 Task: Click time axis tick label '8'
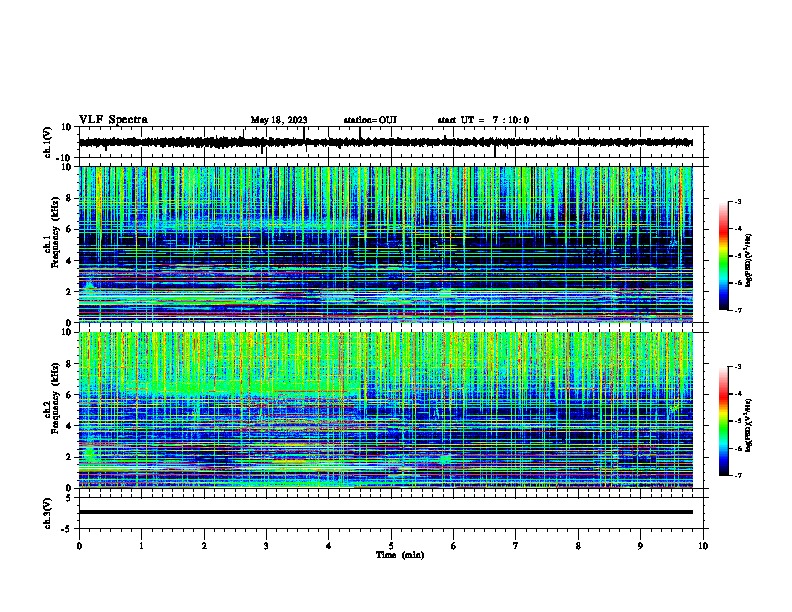pyautogui.click(x=578, y=546)
